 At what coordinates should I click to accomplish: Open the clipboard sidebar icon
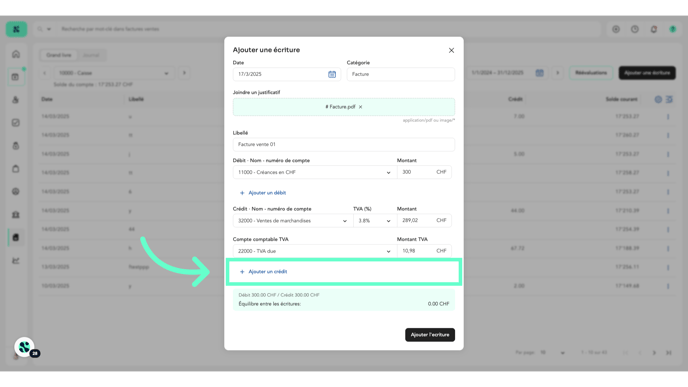tap(16, 169)
